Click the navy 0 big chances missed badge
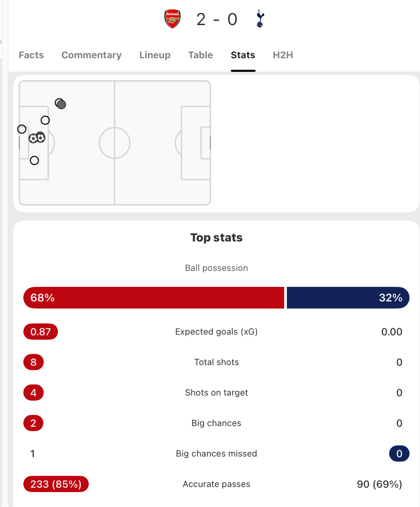This screenshot has width=420, height=507. [x=399, y=453]
